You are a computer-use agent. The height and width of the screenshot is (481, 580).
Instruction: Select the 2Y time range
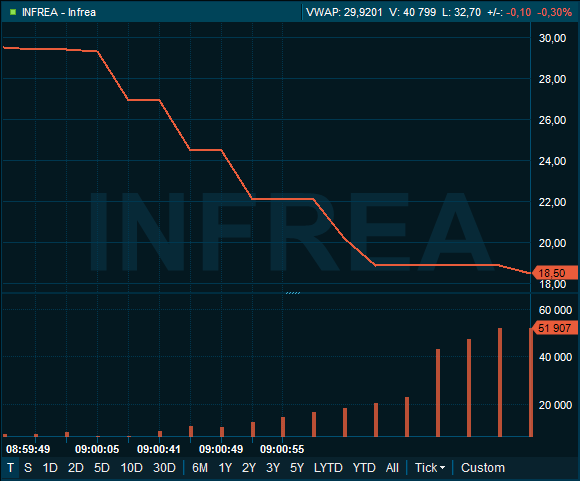pyautogui.click(x=249, y=468)
